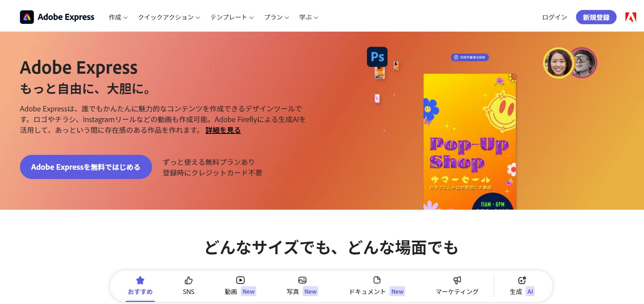This screenshot has height=304, width=644.
Task: Switch to the 動画 tab label
Action: tap(231, 292)
